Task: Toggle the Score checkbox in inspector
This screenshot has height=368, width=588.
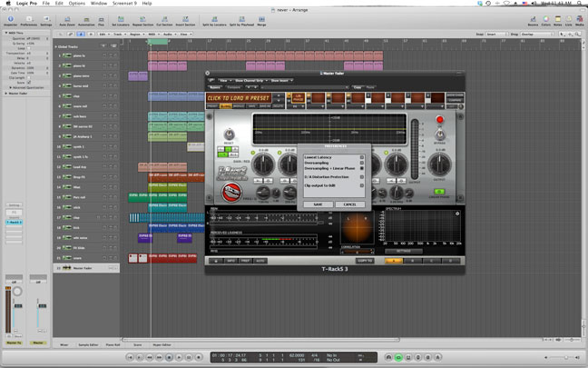Action: tap(29, 83)
